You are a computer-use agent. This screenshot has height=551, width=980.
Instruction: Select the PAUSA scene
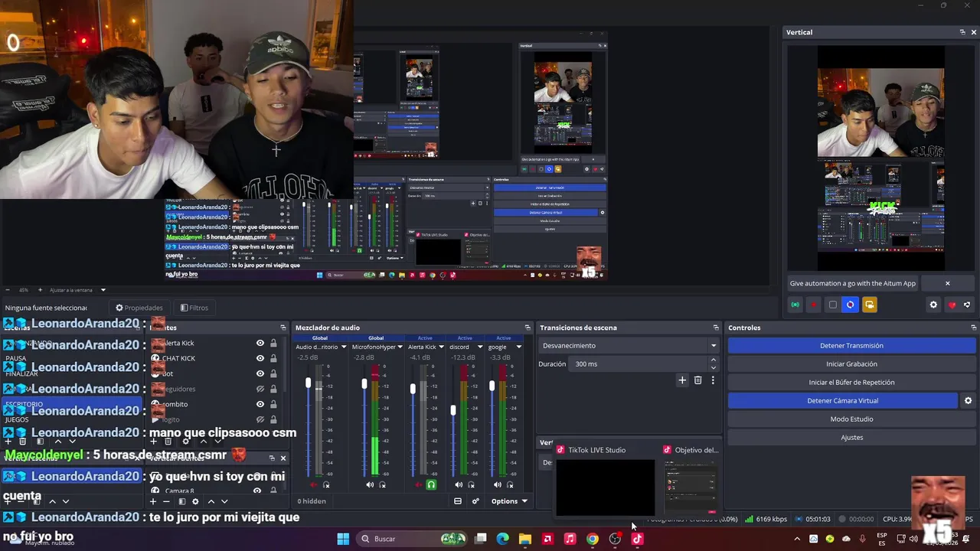tap(16, 358)
